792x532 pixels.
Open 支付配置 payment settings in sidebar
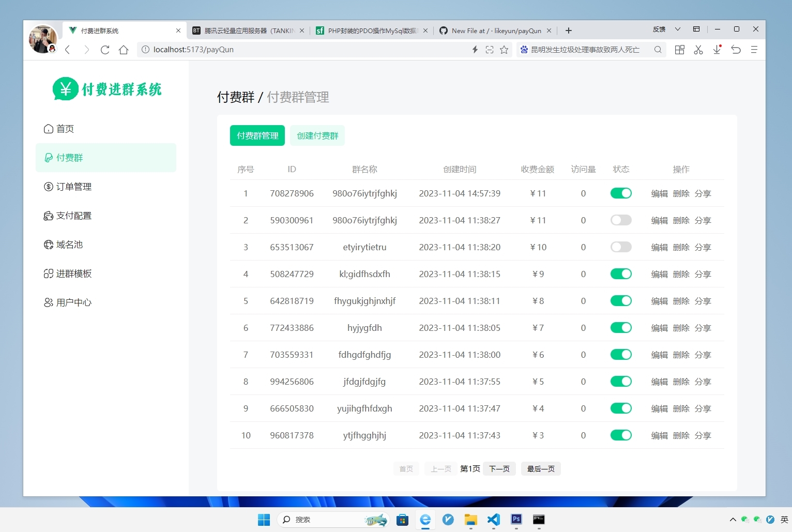(74, 216)
